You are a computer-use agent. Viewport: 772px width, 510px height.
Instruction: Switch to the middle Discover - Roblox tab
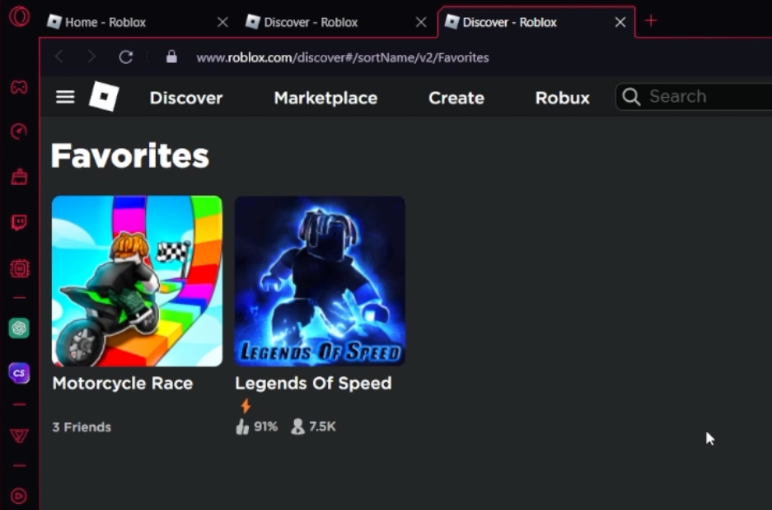coord(336,22)
